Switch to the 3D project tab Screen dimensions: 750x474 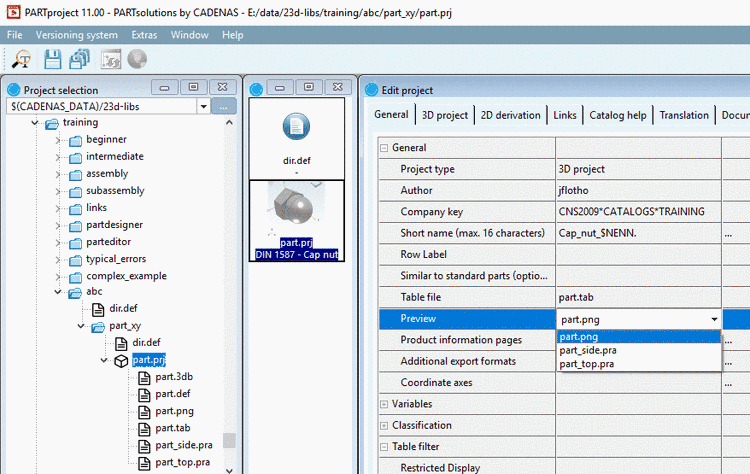[x=445, y=115]
